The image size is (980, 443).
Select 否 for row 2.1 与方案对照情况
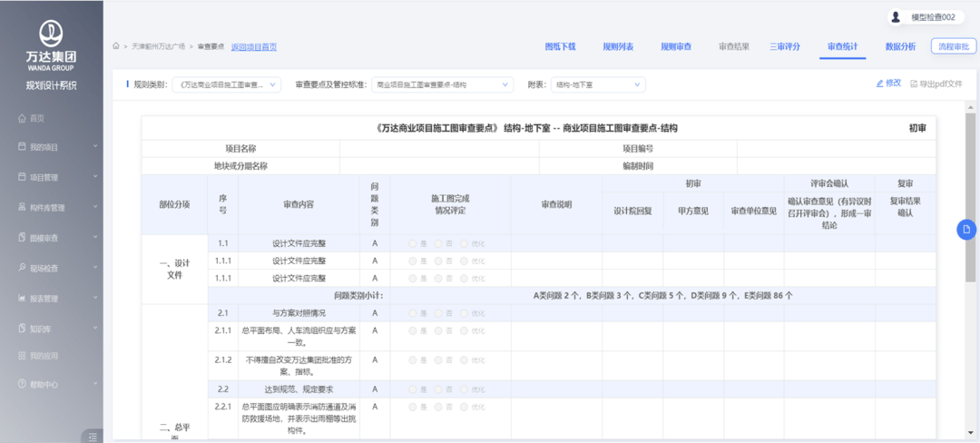pos(438,312)
